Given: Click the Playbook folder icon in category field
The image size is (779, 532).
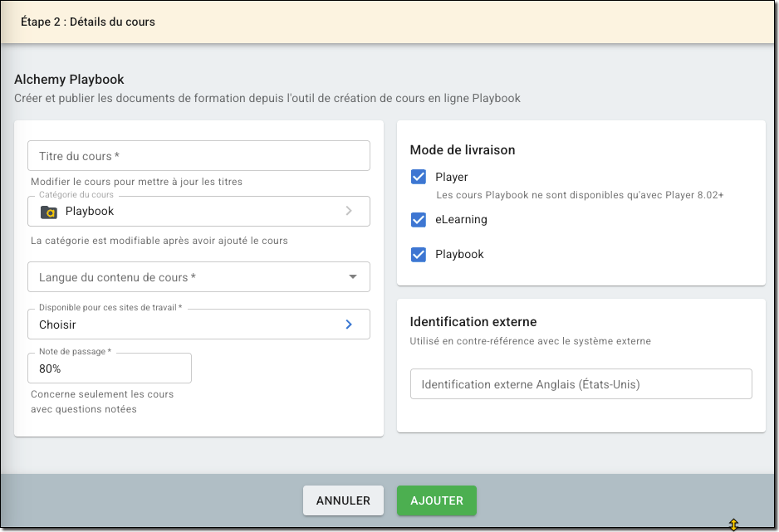Looking at the screenshot, I should [49, 212].
